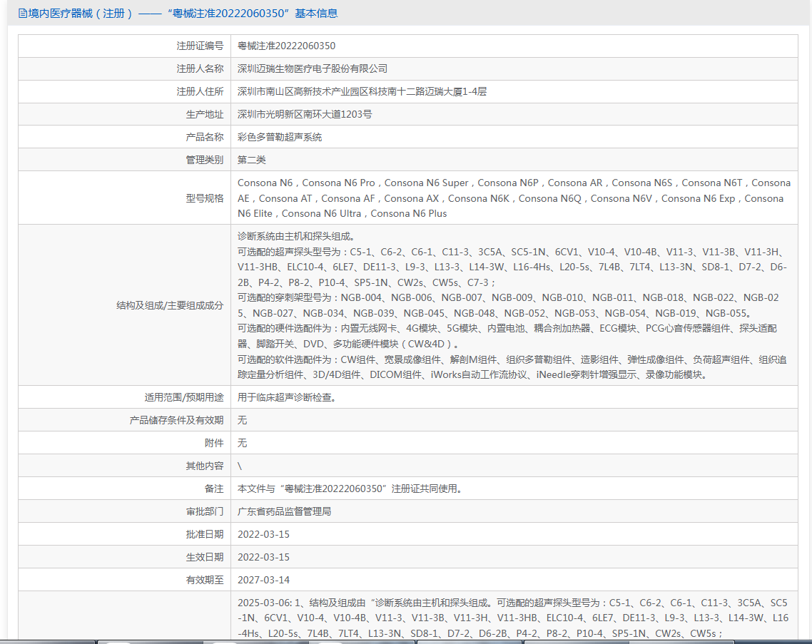Click the 批准日期 label cell
The height and width of the screenshot is (644, 812).
(124, 534)
